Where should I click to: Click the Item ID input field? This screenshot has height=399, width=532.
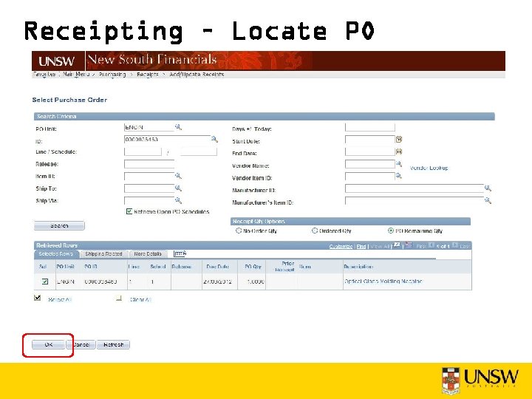(149, 176)
